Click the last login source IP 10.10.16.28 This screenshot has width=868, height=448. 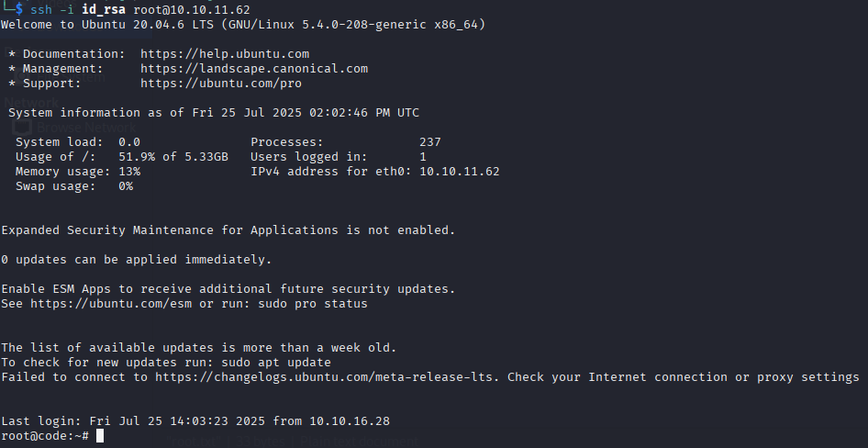(x=349, y=421)
